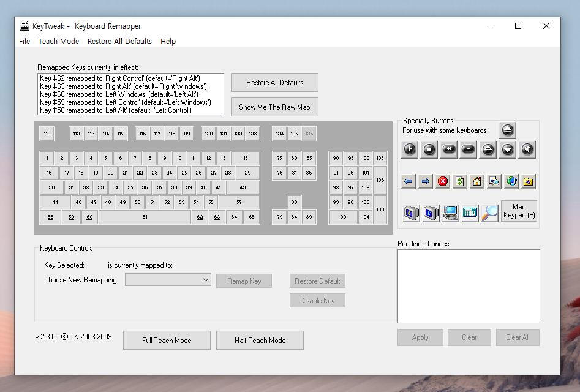Click the Wake Up monitor button

click(x=431, y=213)
